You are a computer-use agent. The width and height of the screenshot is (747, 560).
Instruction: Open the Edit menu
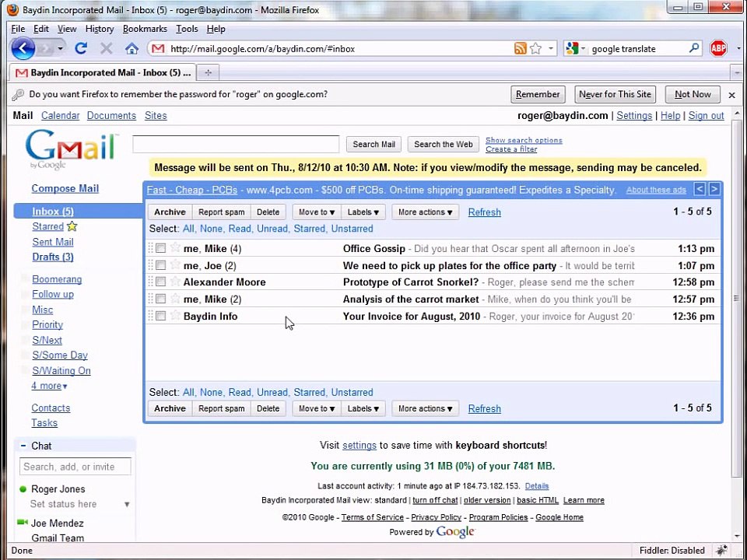click(41, 29)
